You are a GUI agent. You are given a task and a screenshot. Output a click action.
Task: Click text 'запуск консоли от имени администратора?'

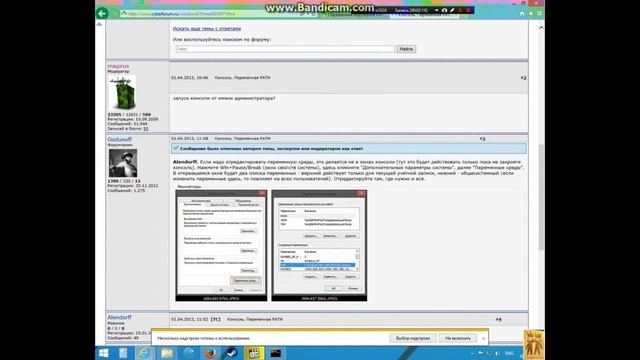pyautogui.click(x=224, y=98)
